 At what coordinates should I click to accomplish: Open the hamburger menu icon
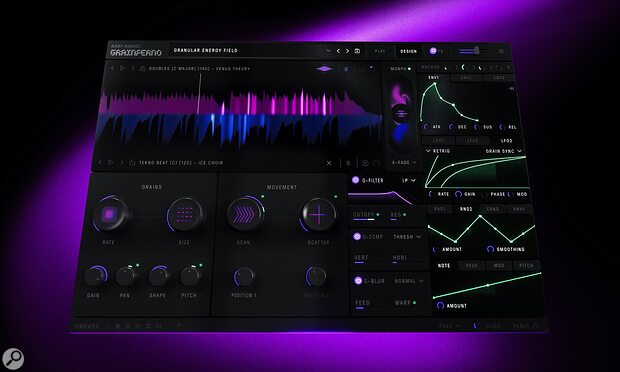pos(501,51)
